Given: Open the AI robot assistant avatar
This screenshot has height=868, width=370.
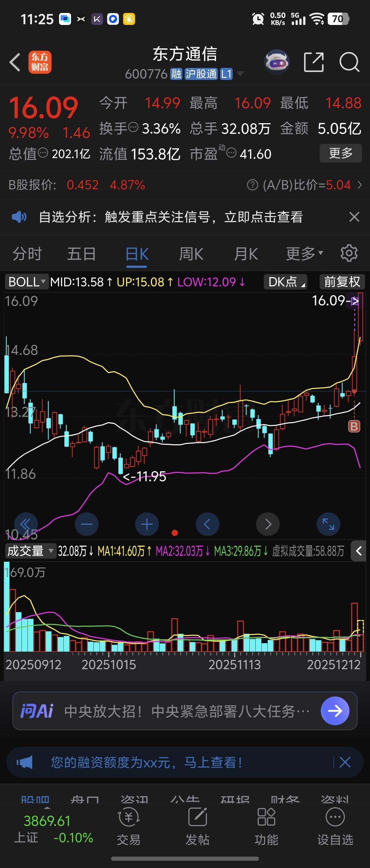Looking at the screenshot, I should click(x=277, y=62).
